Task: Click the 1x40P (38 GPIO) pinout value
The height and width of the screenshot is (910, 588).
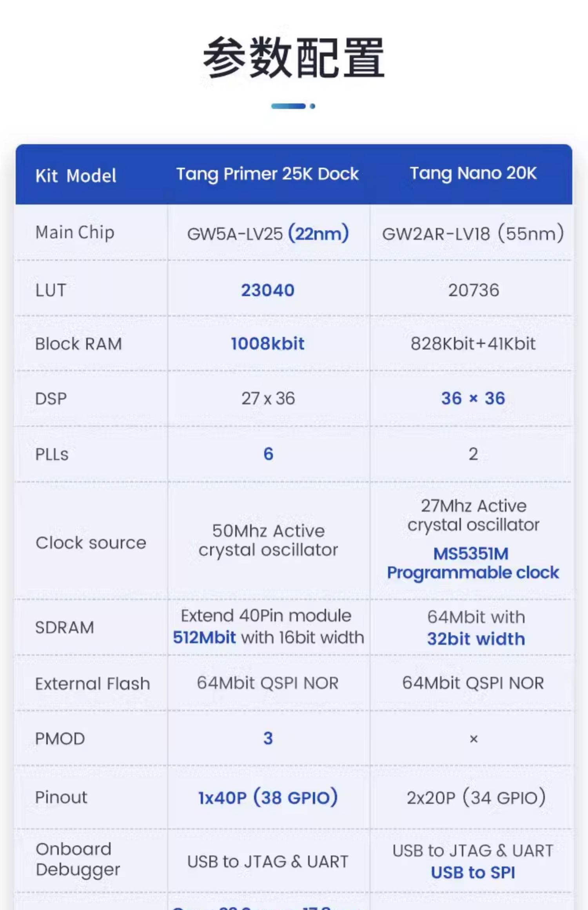Action: [268, 798]
